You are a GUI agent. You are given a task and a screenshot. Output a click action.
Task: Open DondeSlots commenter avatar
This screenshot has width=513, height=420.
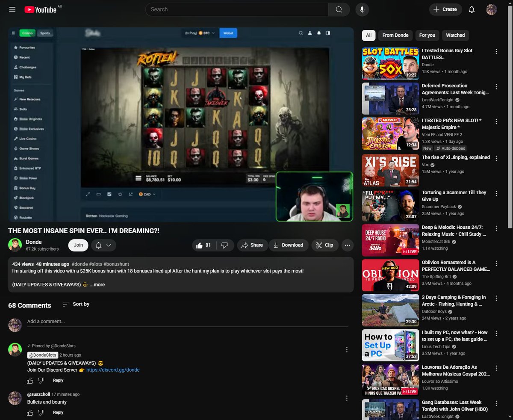pyautogui.click(x=15, y=349)
